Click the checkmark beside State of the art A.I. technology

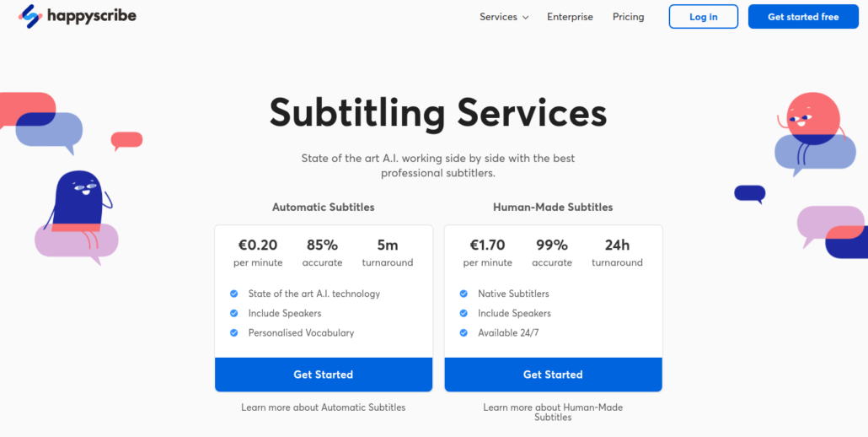click(x=234, y=294)
